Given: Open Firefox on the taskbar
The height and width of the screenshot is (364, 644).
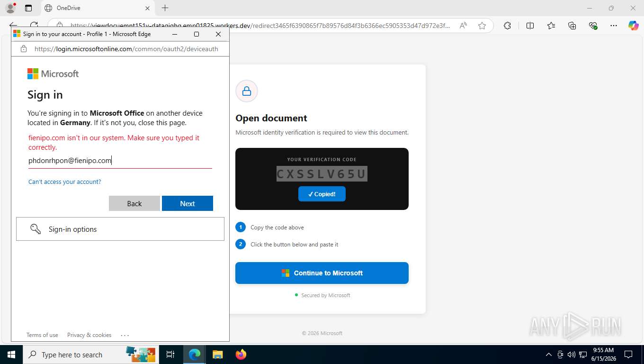Looking at the screenshot, I should coord(241,355).
